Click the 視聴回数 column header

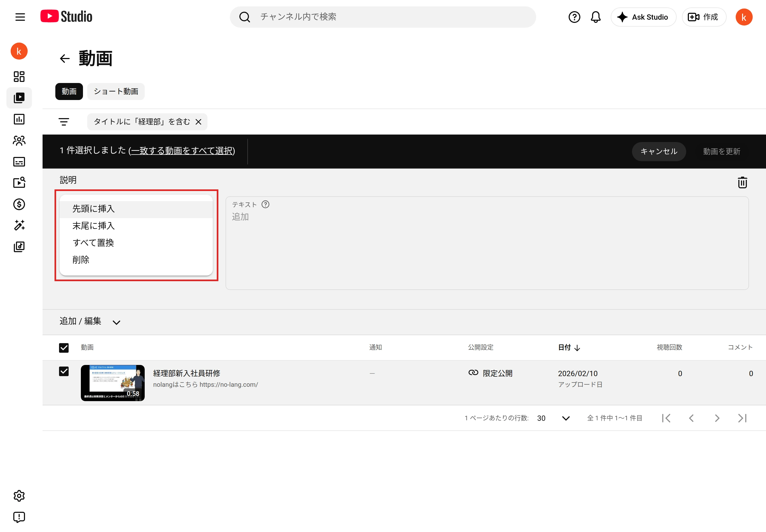[x=669, y=347]
